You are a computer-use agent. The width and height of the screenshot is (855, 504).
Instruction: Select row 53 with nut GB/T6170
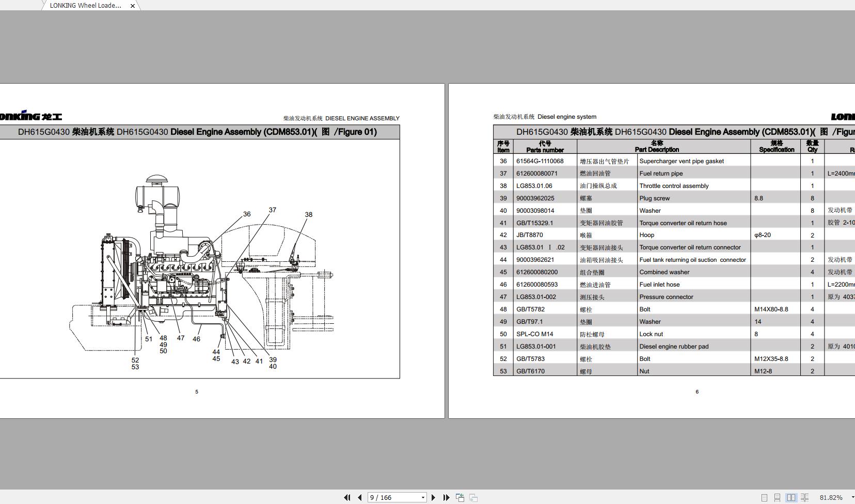[645, 371]
